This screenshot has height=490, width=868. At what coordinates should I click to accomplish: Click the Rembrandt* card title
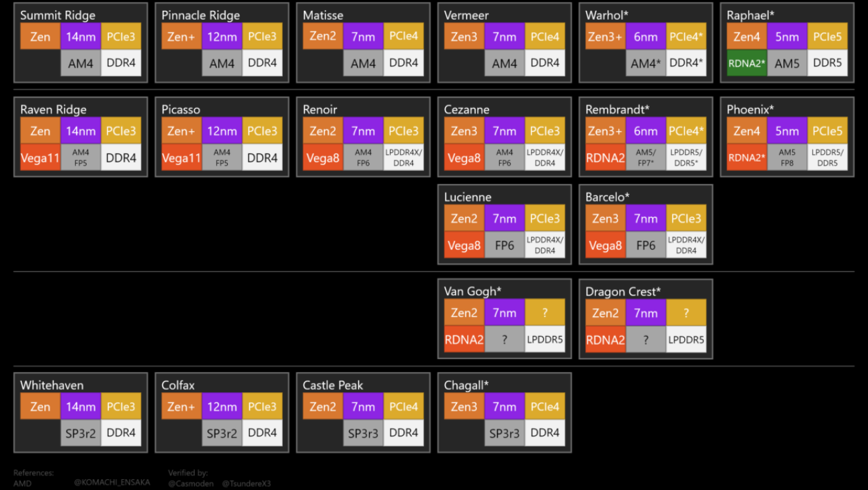[618, 109]
